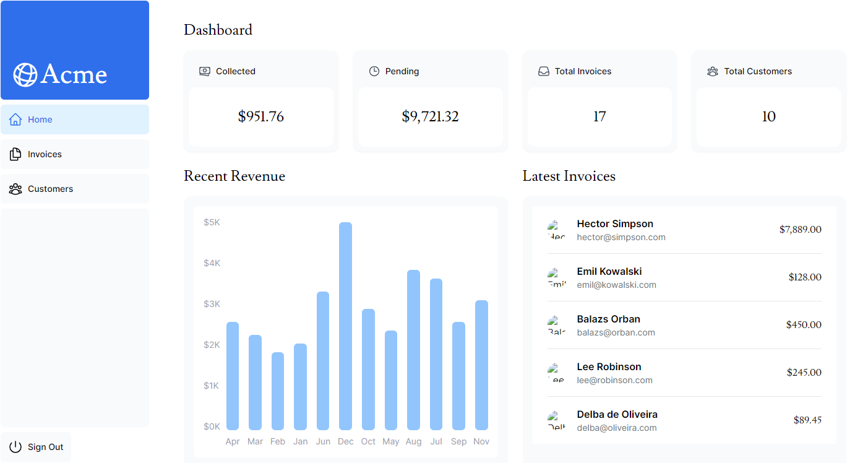Select the Home navigation link
The width and height of the screenshot is (868, 463).
tap(40, 119)
